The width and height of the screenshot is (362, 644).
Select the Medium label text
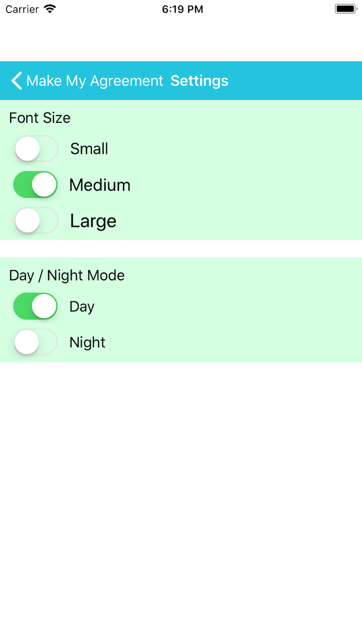100,185
